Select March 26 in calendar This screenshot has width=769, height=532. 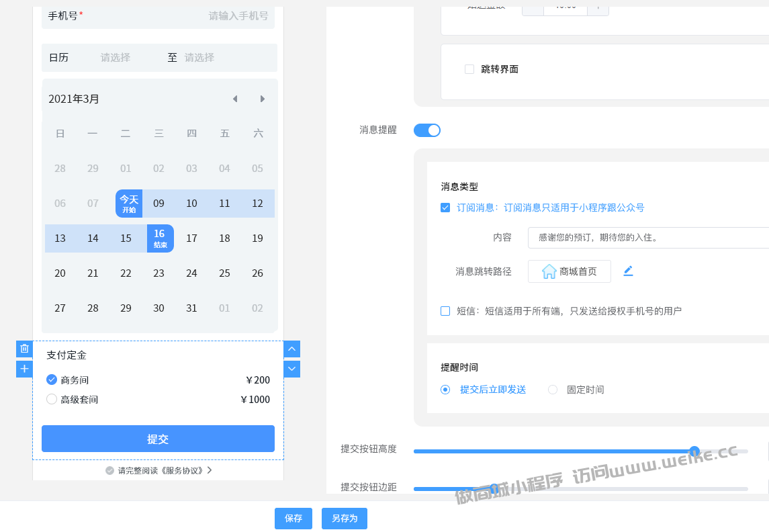click(x=257, y=273)
